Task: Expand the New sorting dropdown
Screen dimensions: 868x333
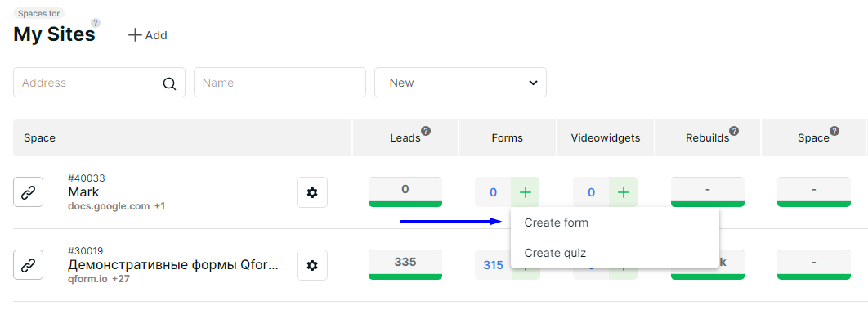Action: point(461,83)
